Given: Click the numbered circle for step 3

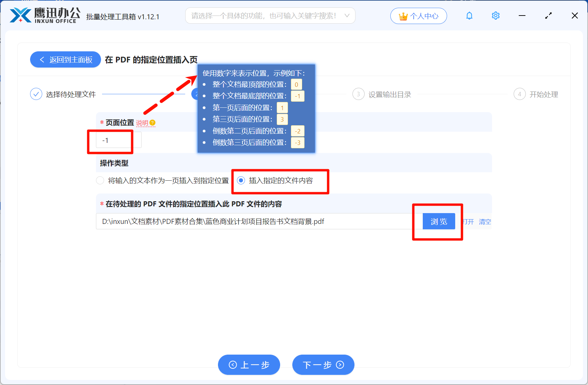Looking at the screenshot, I should click(x=358, y=94).
